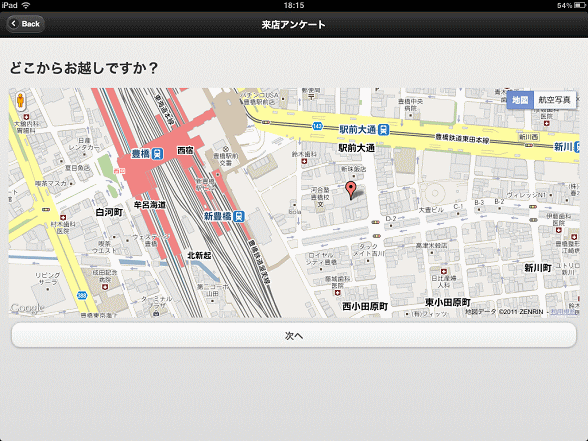
Task: Click the blue 駅前大通 stop label
Action: point(357,130)
